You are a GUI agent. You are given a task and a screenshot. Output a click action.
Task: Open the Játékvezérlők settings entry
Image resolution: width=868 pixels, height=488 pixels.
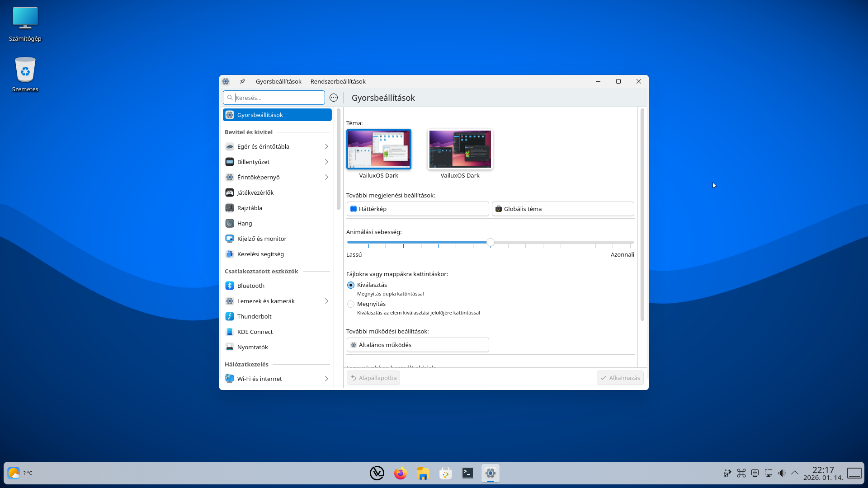coord(255,192)
